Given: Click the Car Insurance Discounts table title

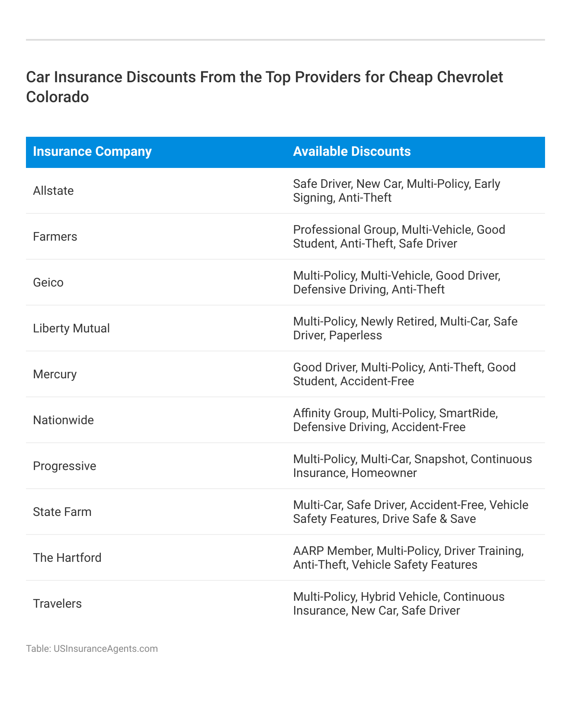Looking at the screenshot, I should coord(264,87).
